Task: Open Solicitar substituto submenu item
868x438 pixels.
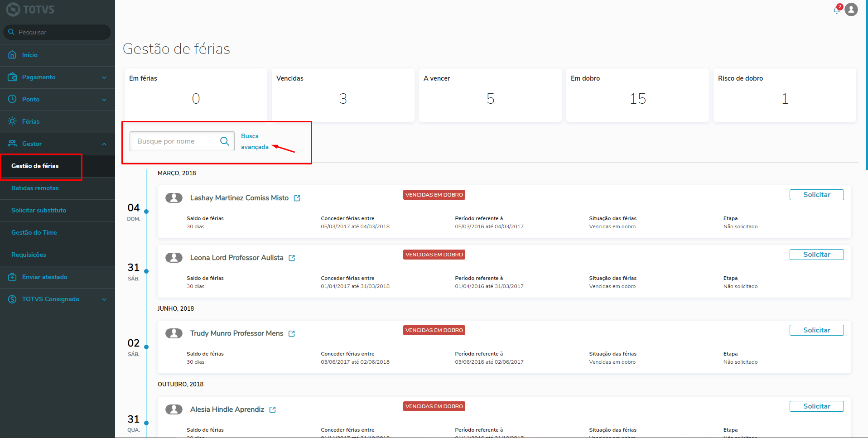Action: 58,210
